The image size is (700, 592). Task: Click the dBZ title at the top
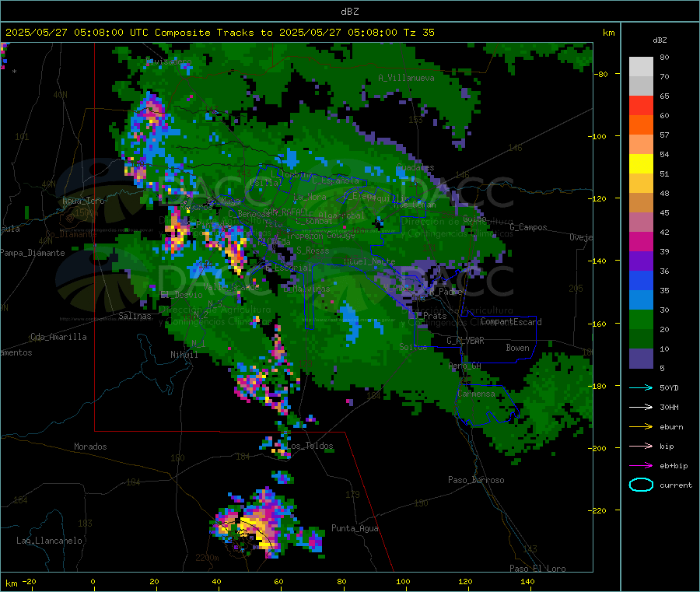pyautogui.click(x=349, y=11)
